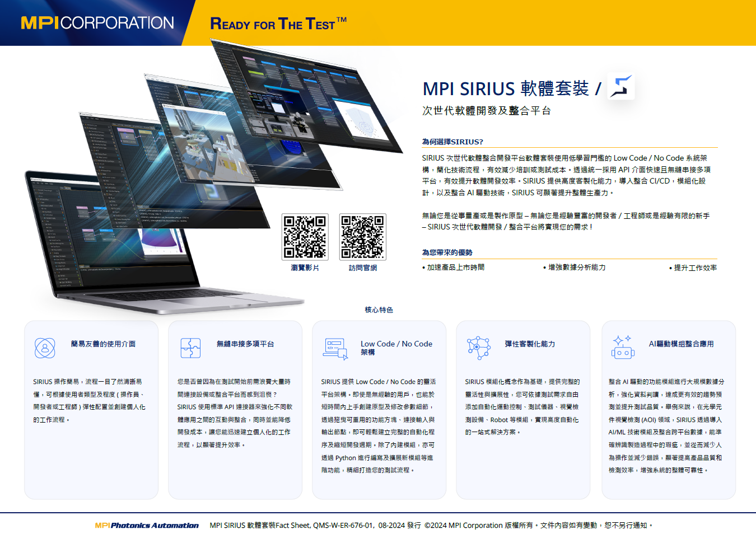Click the network nodes customization icon
The height and width of the screenshot is (534, 756).
tap(479, 348)
